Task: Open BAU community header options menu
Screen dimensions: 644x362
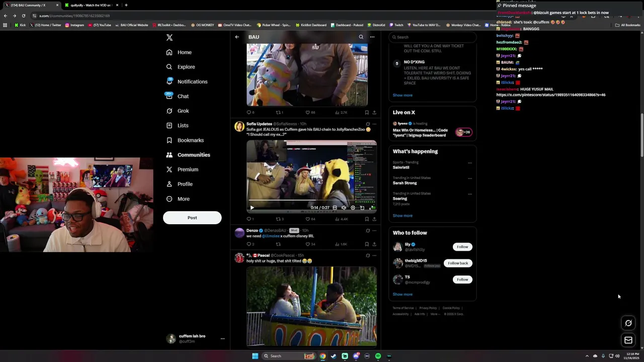Action: [x=372, y=37]
